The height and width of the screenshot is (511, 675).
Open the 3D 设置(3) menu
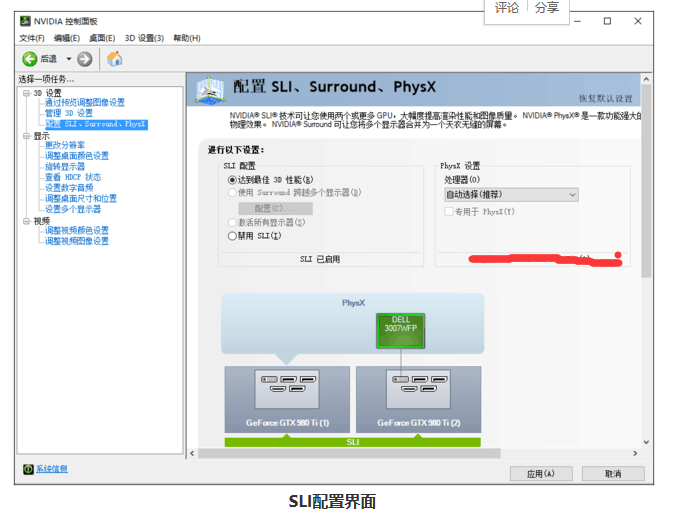(144, 38)
